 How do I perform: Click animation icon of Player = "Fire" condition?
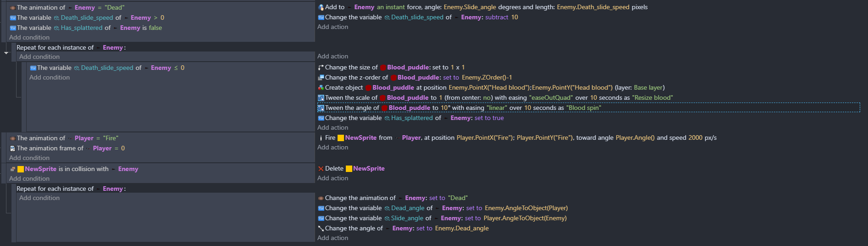(x=13, y=138)
